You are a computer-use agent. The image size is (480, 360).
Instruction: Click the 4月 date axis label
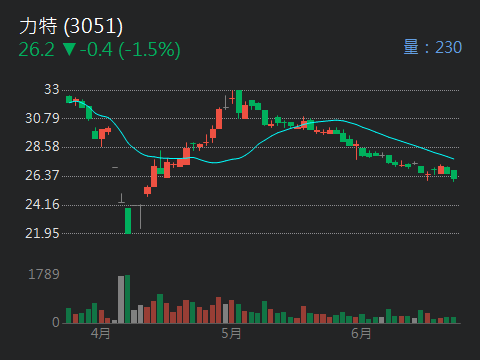tap(100, 333)
